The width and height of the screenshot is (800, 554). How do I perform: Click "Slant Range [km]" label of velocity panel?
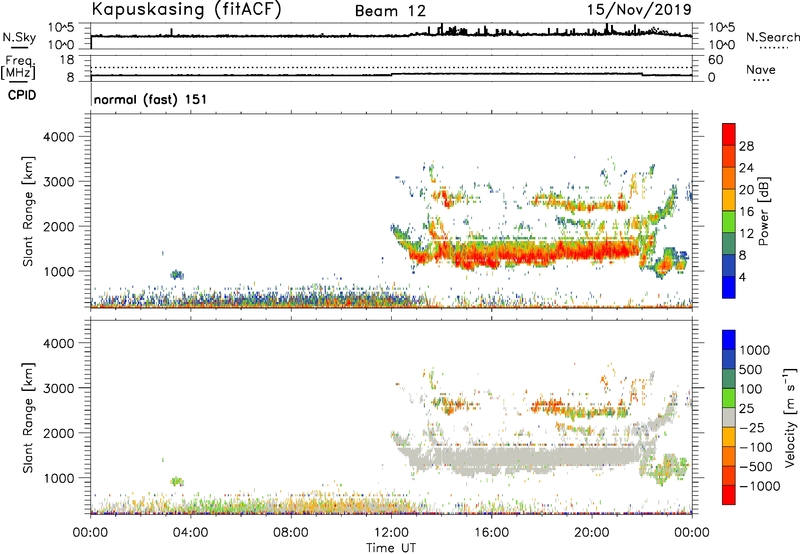pos(28,418)
